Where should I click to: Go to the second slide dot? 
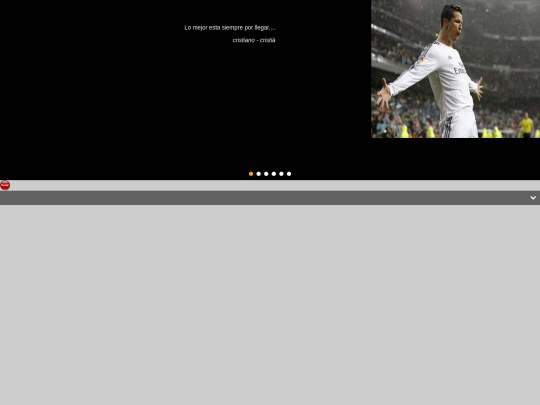258,174
